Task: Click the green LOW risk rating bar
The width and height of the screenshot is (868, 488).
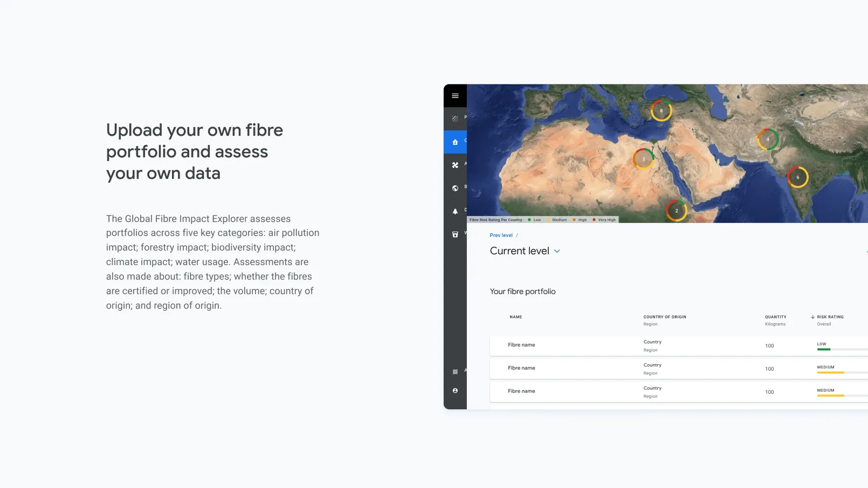Action: click(824, 349)
